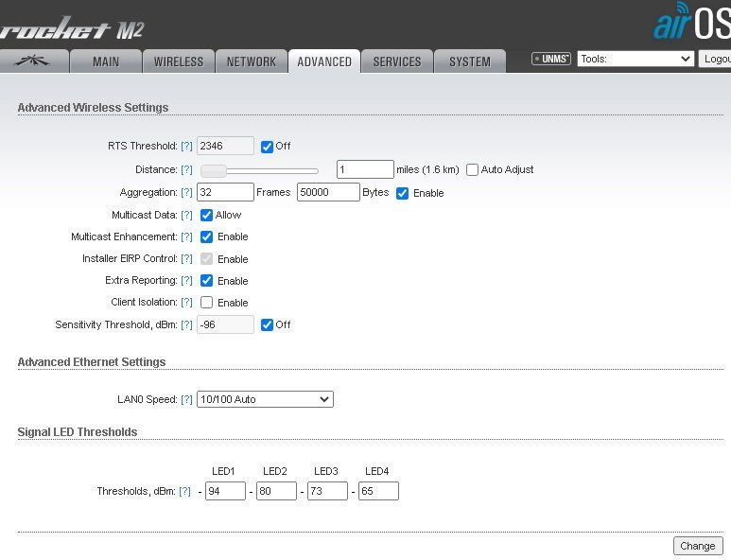Viewport: 731px width, 560px height.
Task: Click the Signal LED Thresholds heading
Action: [x=78, y=431]
